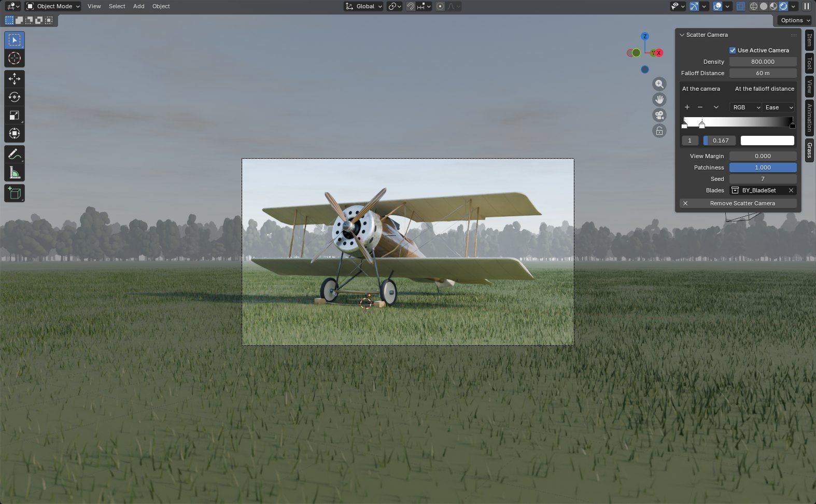Toggle X-ray display

tap(741, 6)
